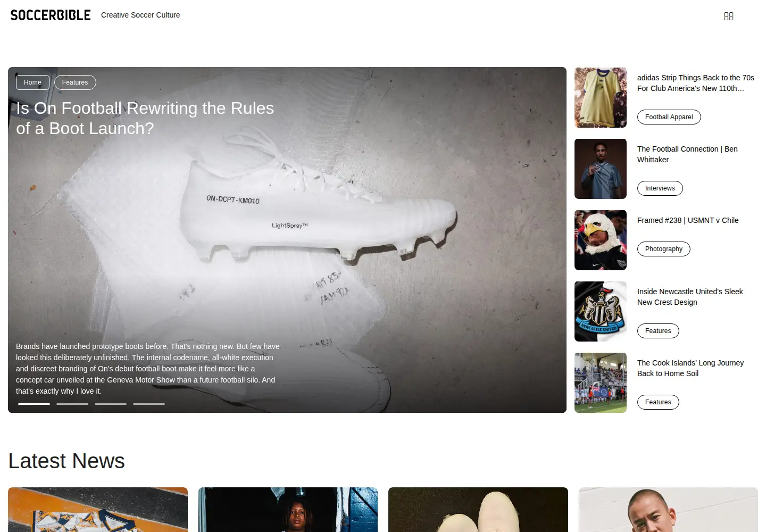
Task: Open Framed #238 USMNT v Chile article
Action: (x=688, y=220)
